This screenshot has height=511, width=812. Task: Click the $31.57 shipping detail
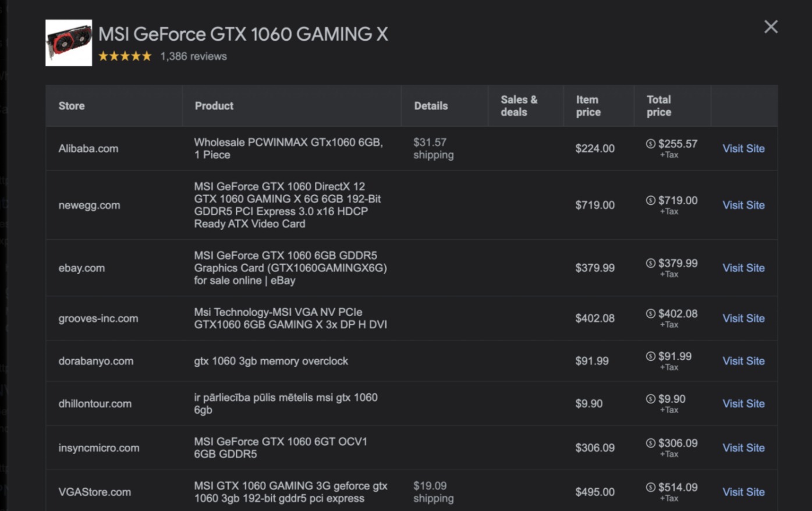tap(433, 148)
